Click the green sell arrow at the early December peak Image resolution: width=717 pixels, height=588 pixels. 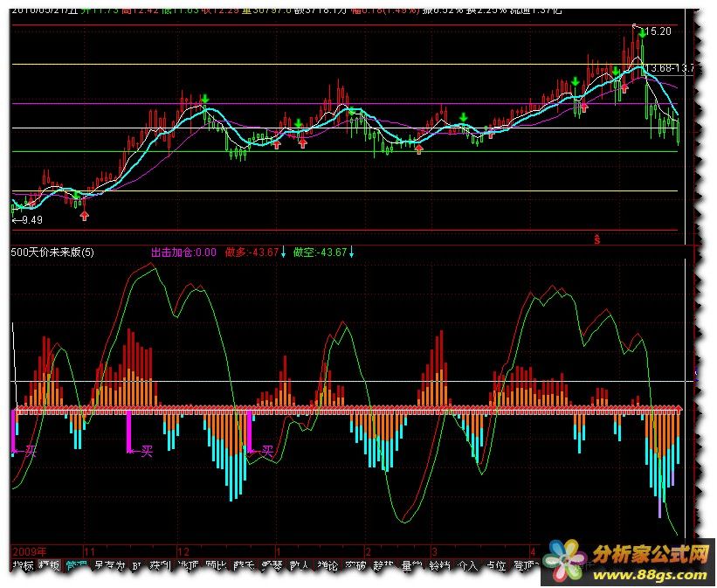(x=205, y=98)
